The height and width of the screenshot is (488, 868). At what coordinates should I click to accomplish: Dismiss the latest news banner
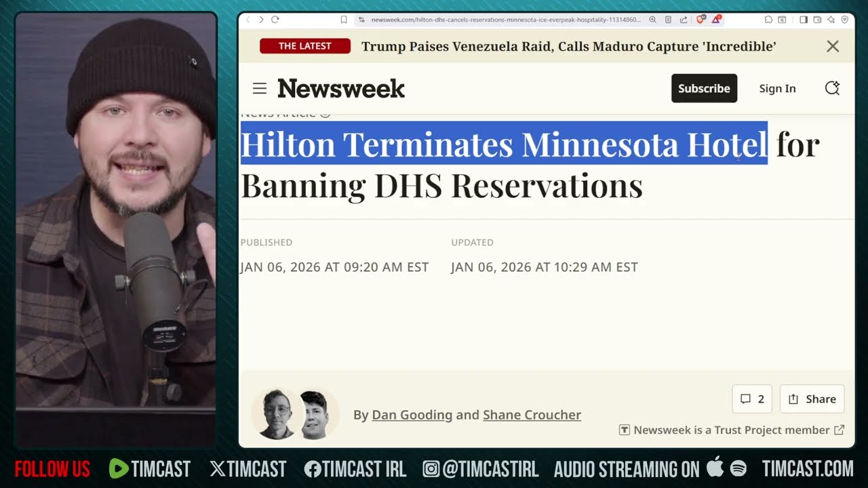(x=833, y=46)
